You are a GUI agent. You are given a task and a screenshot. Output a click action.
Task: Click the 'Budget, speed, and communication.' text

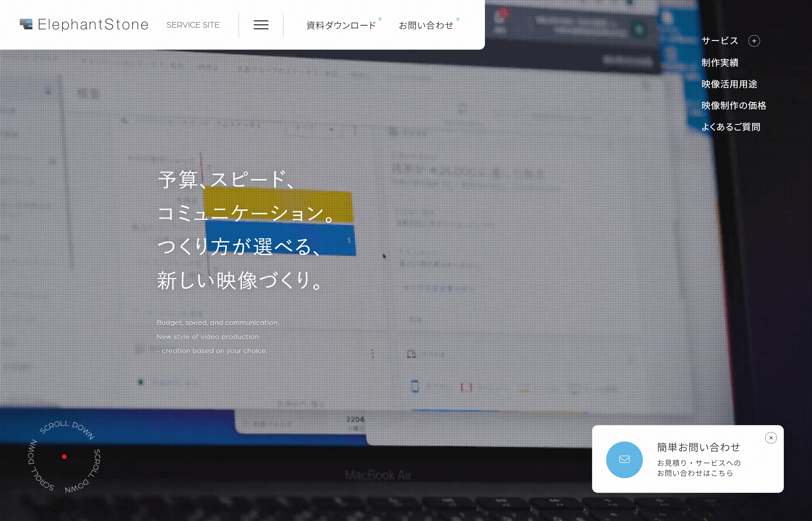coord(218,323)
